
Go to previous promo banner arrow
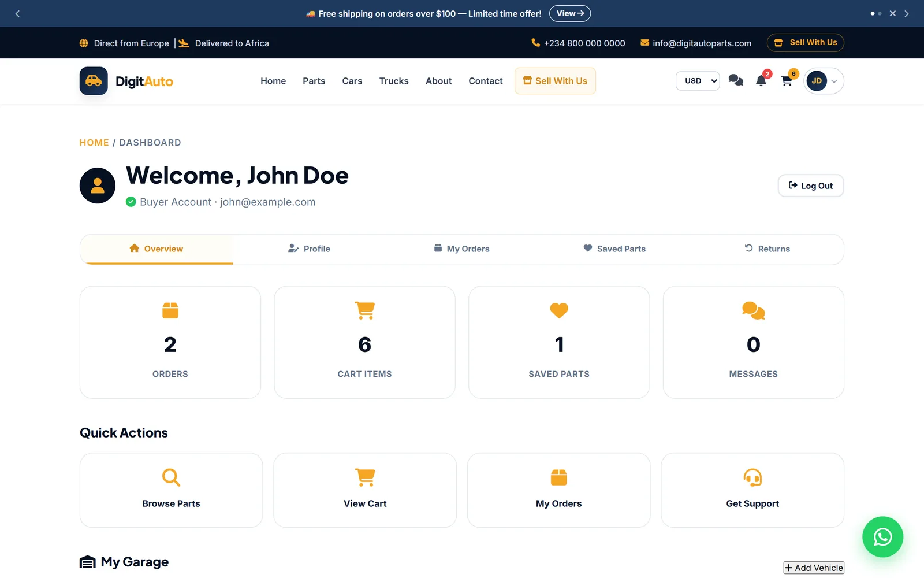pos(17,13)
